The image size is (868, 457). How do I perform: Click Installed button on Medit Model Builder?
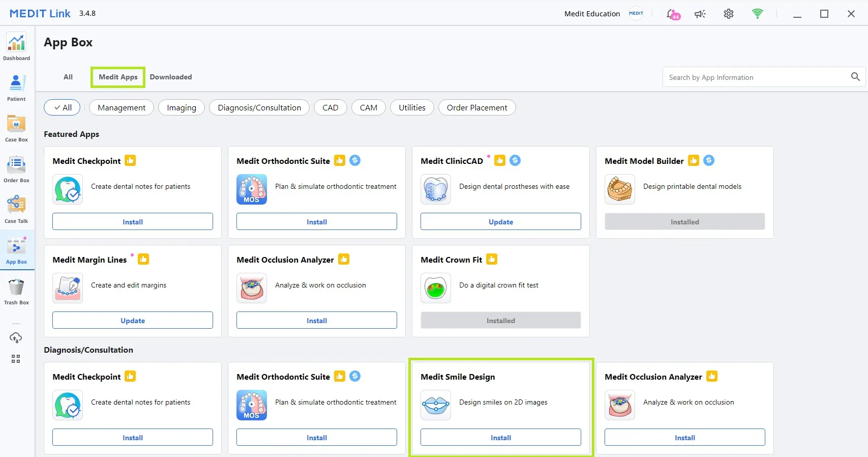pos(685,221)
